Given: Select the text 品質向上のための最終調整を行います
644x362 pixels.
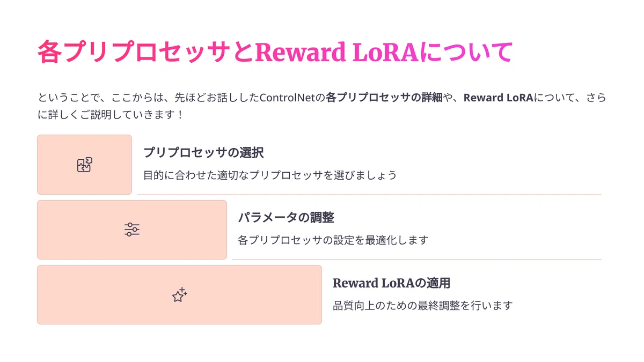Looking at the screenshot, I should pos(423,306).
